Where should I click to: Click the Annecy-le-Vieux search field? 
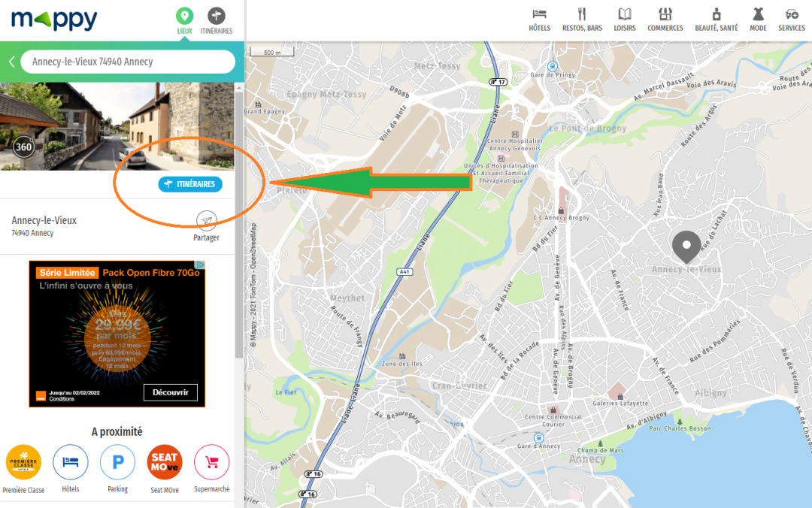click(128, 61)
